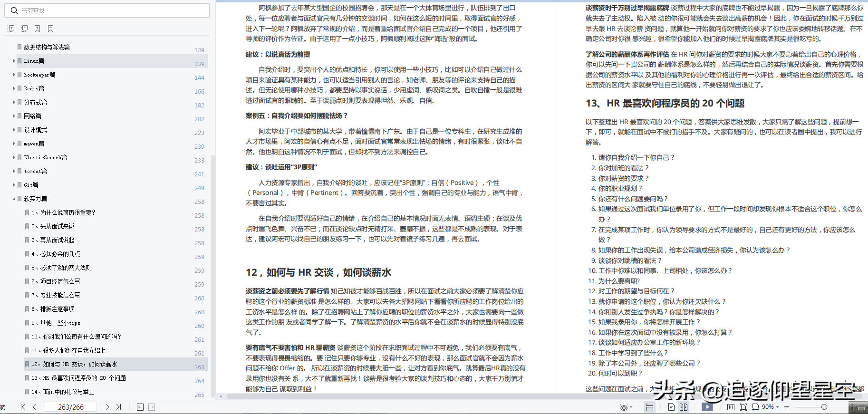This screenshot has height=414, width=868.
Task: Collapse the 软实力篇 bookmark
Action: click(14, 199)
